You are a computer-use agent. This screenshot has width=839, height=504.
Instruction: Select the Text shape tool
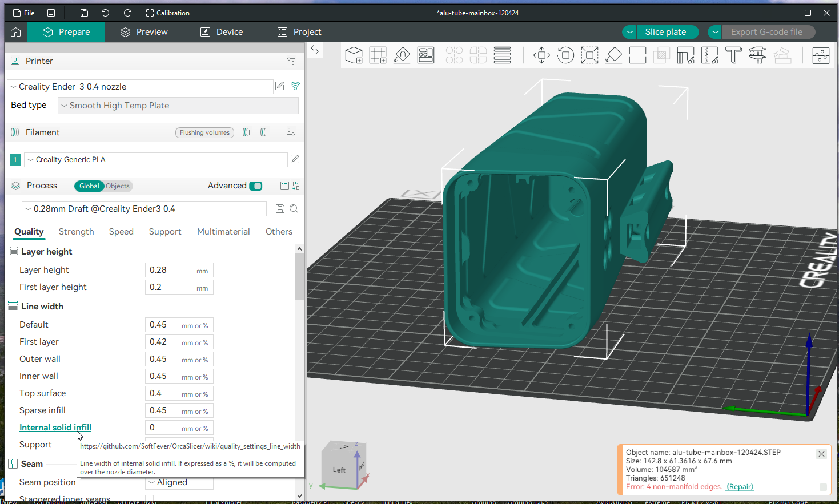[x=733, y=55]
